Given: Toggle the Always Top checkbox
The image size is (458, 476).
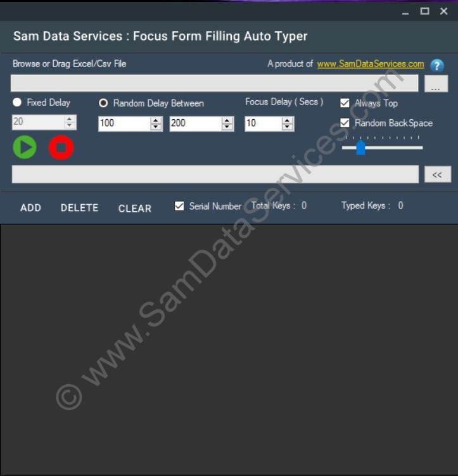Looking at the screenshot, I should click(x=345, y=103).
